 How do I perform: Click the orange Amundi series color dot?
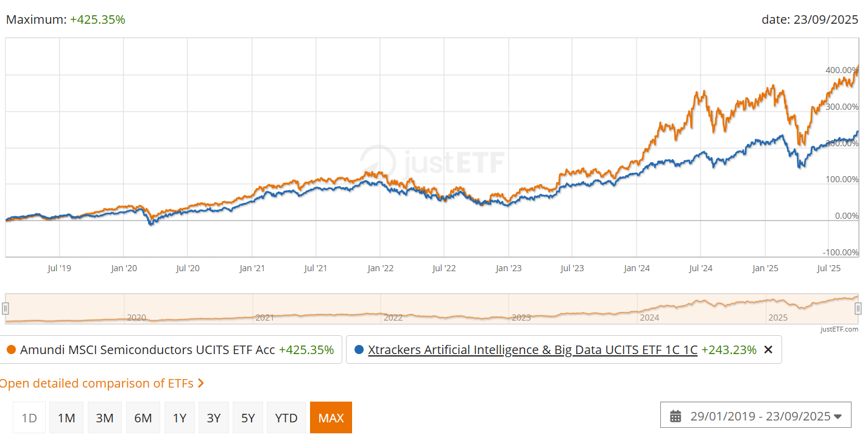click(11, 350)
